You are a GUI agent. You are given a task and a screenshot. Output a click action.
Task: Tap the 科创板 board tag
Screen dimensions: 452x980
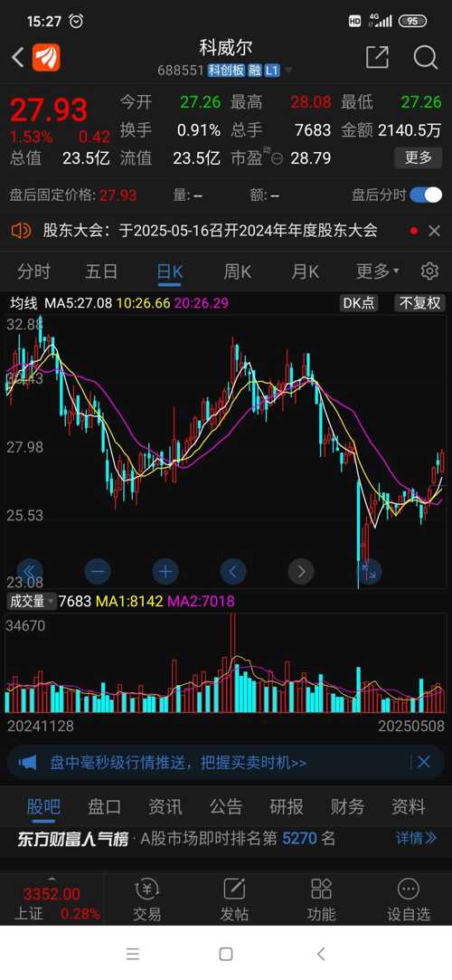click(x=226, y=71)
